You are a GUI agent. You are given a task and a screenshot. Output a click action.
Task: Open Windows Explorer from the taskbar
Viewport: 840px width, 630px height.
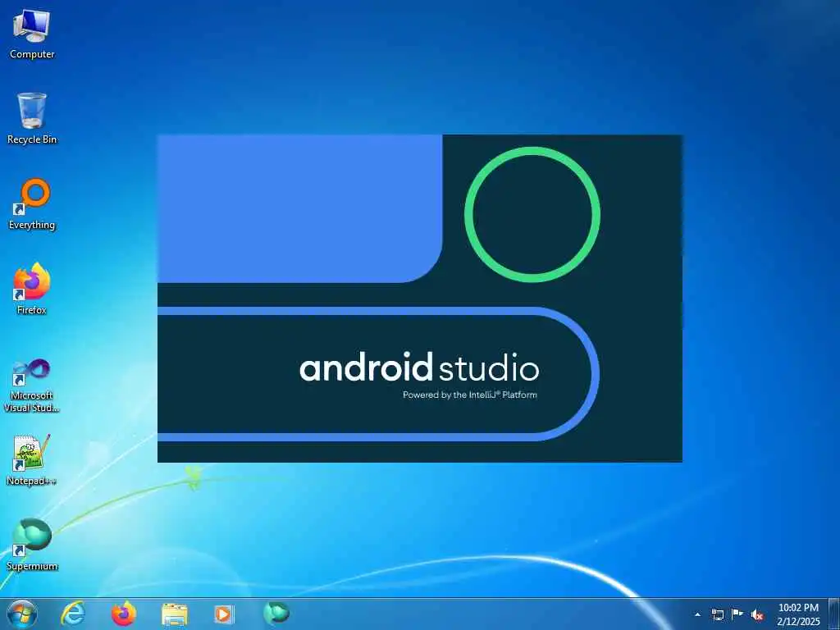tap(175, 614)
